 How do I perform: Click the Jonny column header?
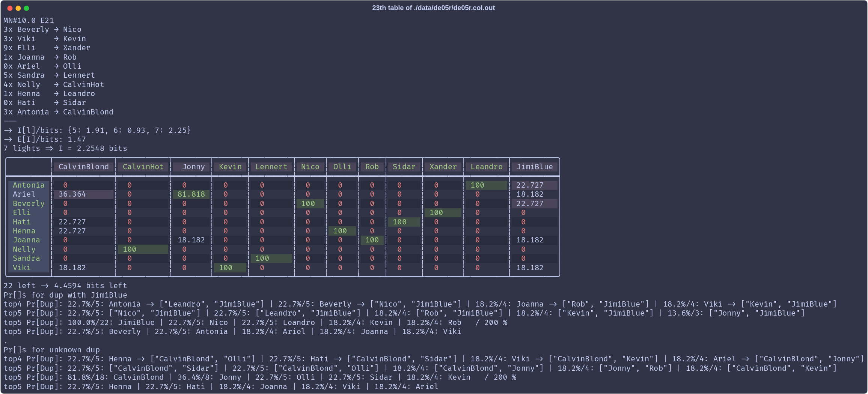193,167
